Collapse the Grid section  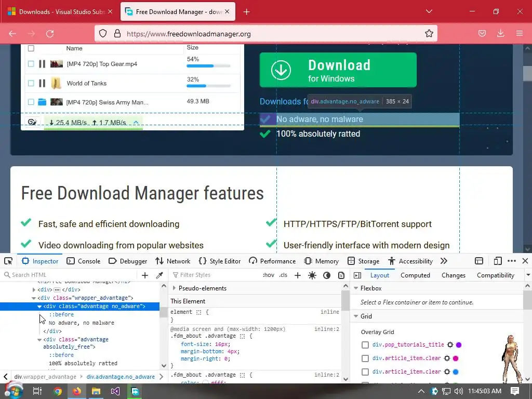(356, 316)
